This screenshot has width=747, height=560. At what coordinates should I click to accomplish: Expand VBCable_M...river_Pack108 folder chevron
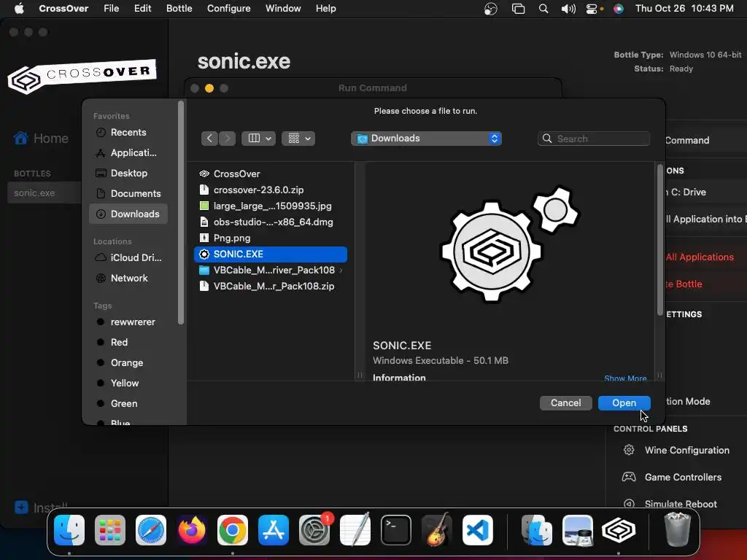[341, 271]
